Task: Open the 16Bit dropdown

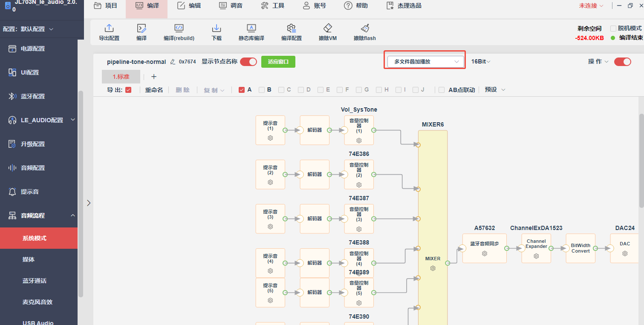Action: coord(481,62)
